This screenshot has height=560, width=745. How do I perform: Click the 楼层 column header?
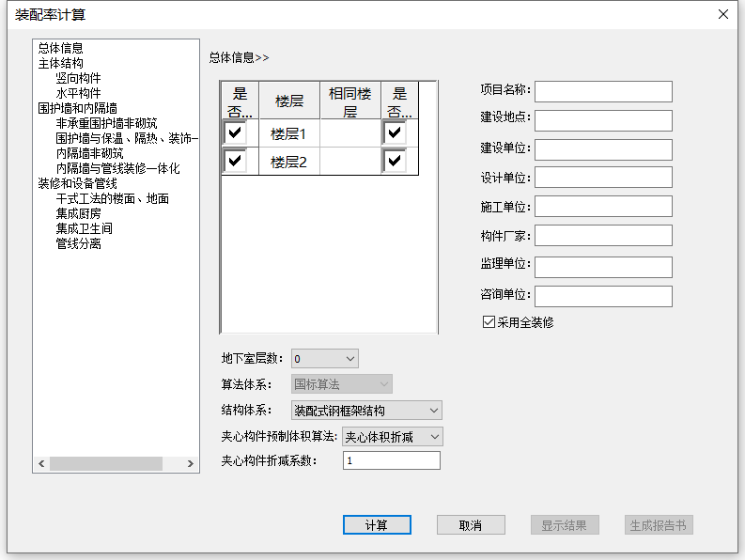click(x=288, y=101)
